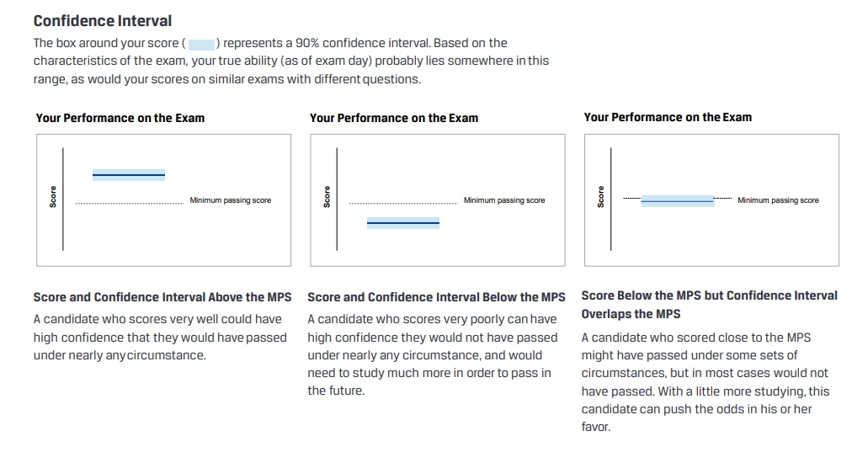Click 'Score and Confidence Interval Below the MPS'
868x452 pixels.
point(436,297)
